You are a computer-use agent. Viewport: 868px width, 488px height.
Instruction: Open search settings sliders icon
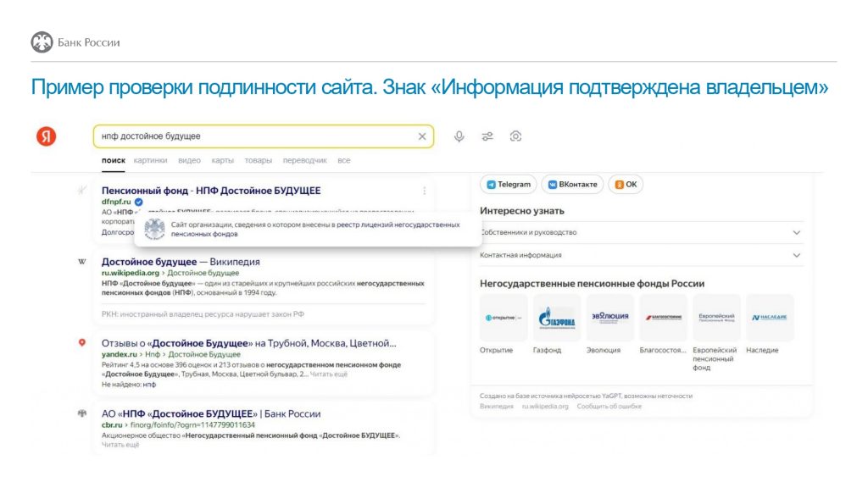coord(487,136)
